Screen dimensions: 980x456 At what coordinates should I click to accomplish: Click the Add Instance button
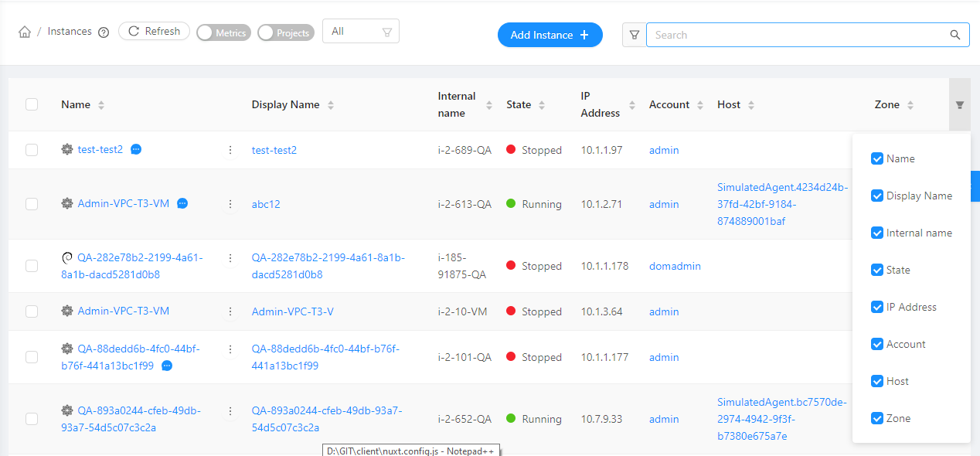coord(550,35)
